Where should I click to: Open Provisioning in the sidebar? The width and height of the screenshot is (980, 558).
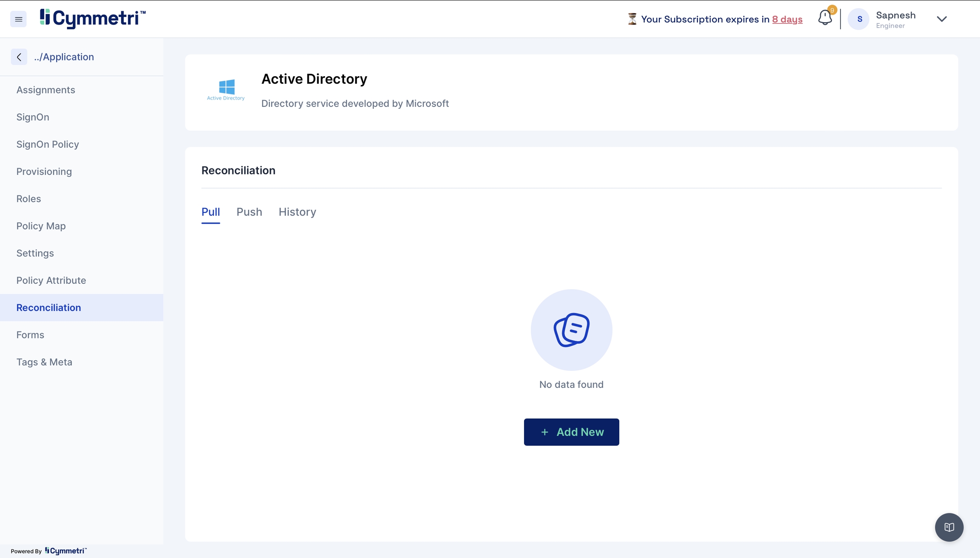[44, 172]
